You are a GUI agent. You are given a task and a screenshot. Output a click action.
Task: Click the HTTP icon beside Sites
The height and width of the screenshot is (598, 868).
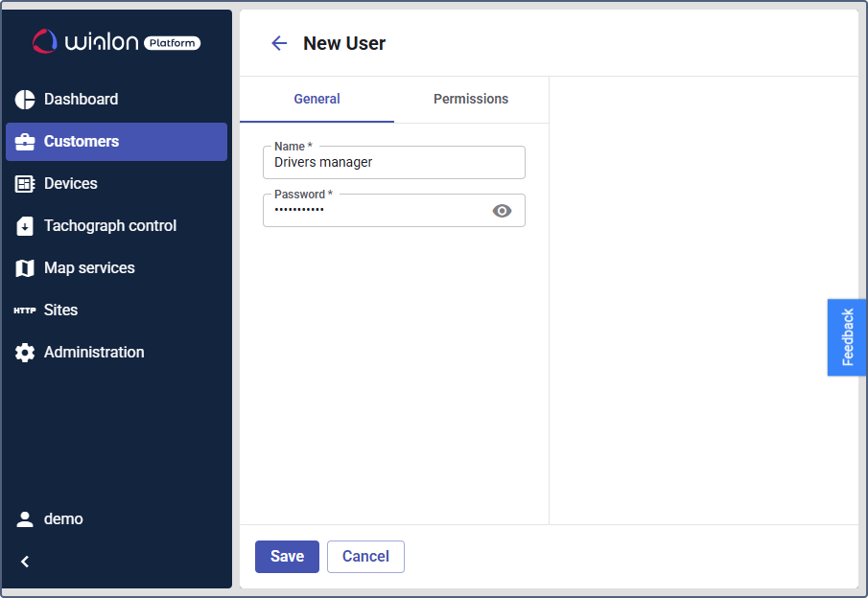pyautogui.click(x=25, y=310)
